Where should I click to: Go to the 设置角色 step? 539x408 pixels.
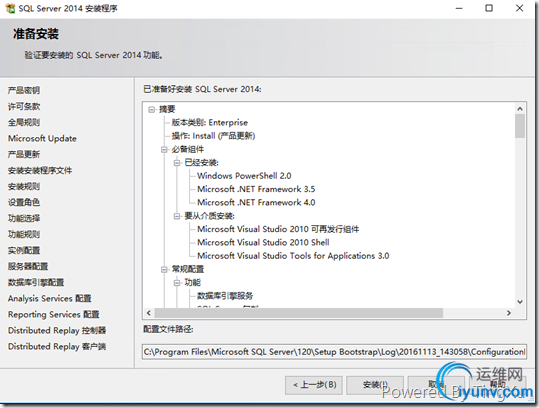click(24, 202)
